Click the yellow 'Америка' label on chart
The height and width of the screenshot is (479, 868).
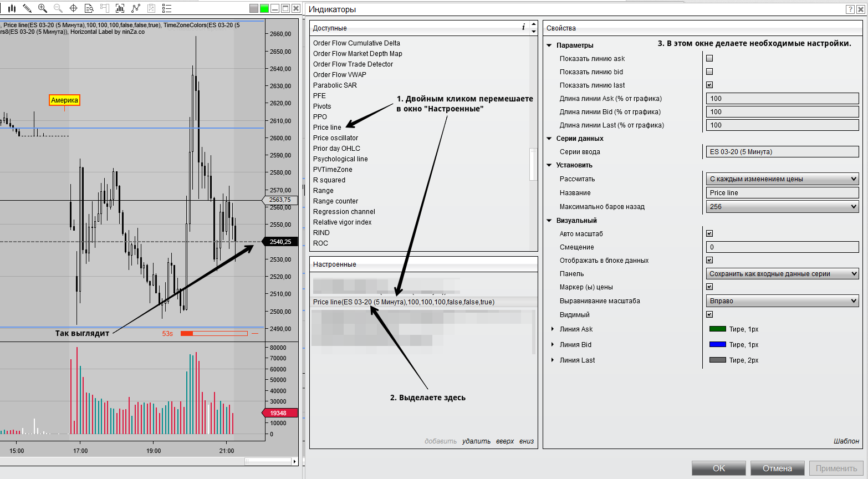[64, 100]
